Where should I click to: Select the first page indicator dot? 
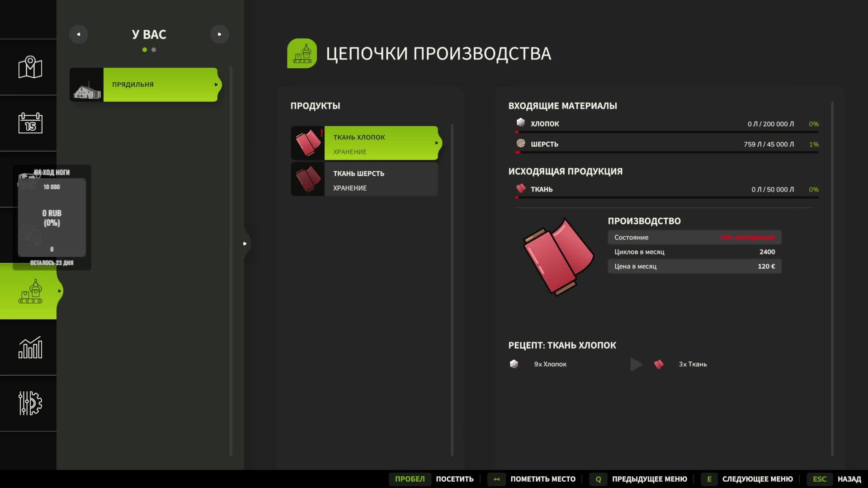(145, 50)
